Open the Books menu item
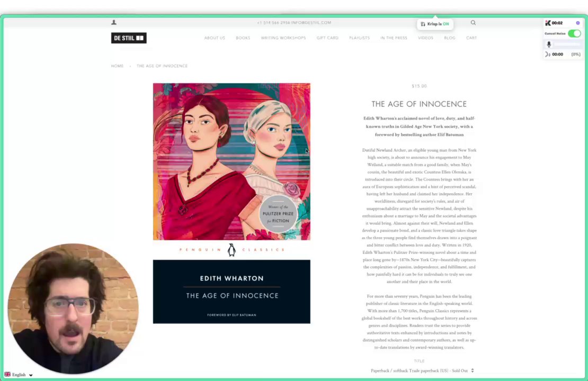The height and width of the screenshot is (381, 588). pos(243,38)
